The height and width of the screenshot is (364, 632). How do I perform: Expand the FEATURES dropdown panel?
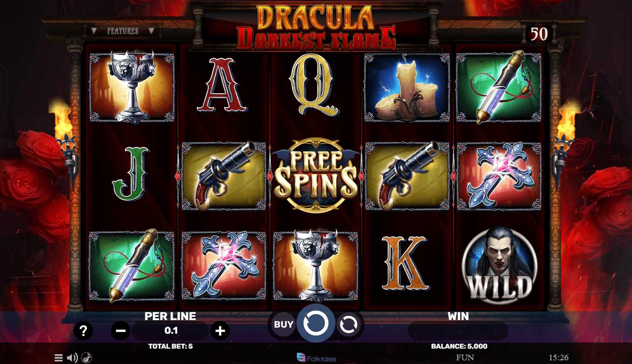(x=123, y=31)
